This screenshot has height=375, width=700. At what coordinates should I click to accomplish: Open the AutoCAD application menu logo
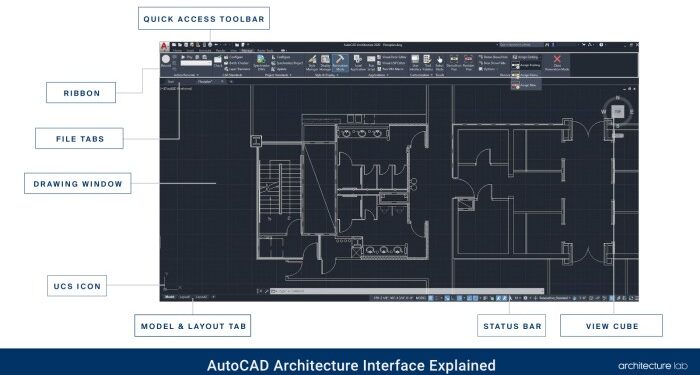(164, 46)
